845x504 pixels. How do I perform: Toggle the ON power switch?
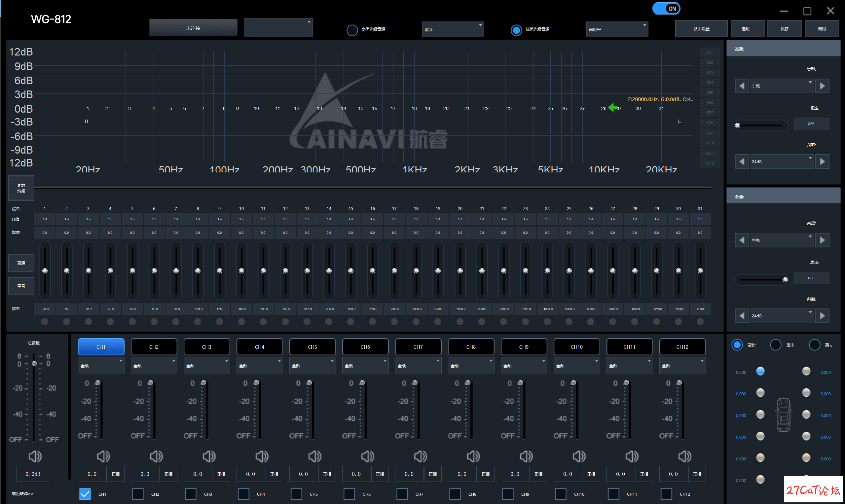pos(666,9)
